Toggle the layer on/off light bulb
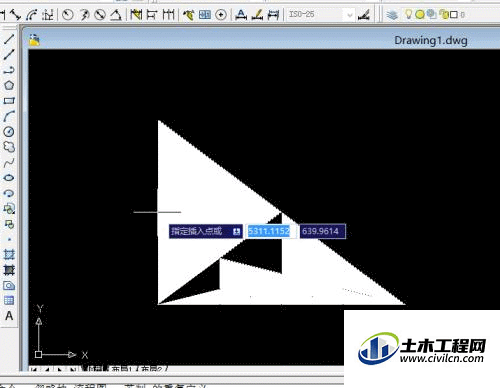This screenshot has height=388, width=500. (409, 14)
